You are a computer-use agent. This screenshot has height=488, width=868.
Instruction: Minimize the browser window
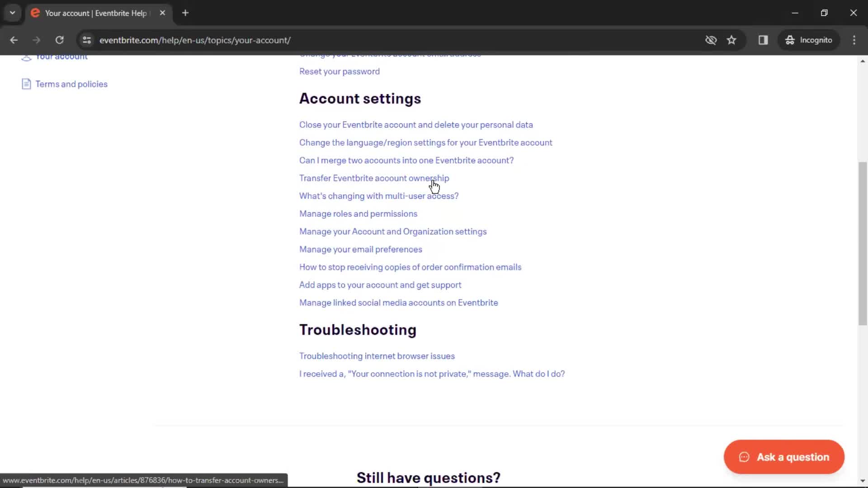point(795,13)
